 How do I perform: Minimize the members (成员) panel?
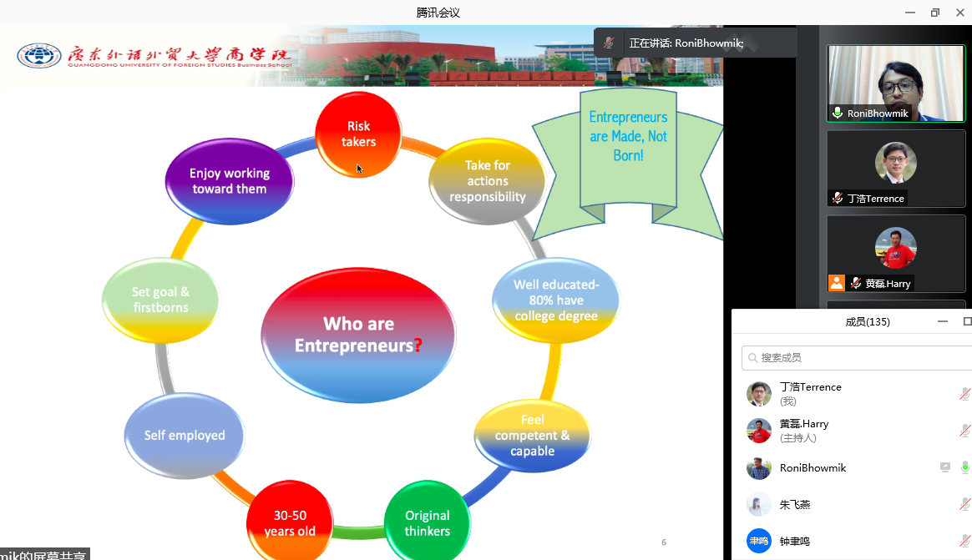(943, 321)
